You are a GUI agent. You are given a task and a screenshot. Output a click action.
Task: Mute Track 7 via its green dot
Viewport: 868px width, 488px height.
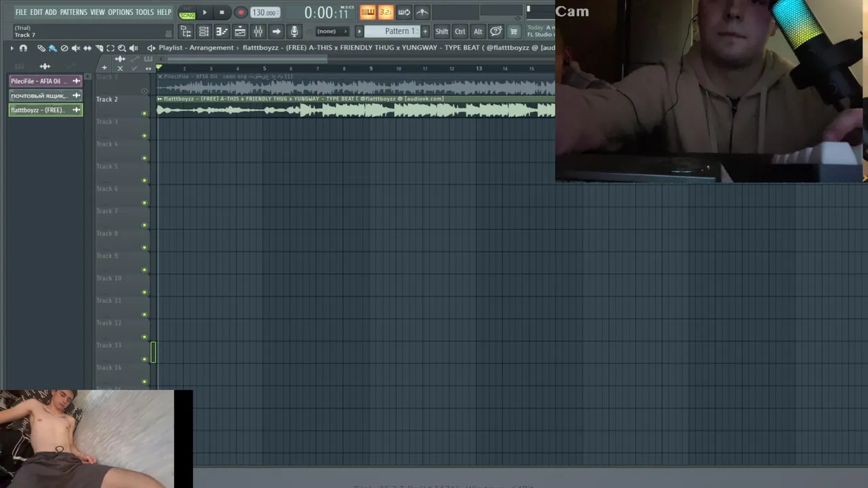click(144, 225)
